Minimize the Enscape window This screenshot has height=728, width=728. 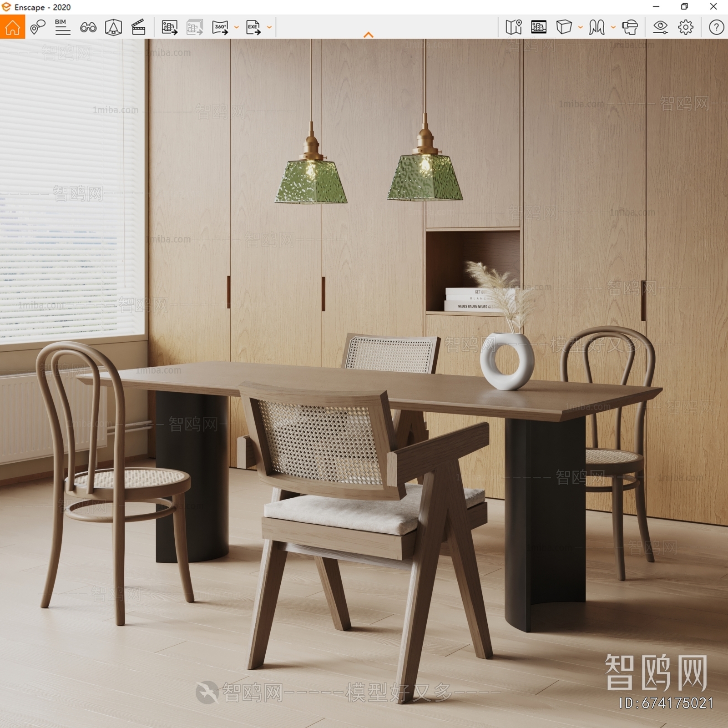coord(656,7)
